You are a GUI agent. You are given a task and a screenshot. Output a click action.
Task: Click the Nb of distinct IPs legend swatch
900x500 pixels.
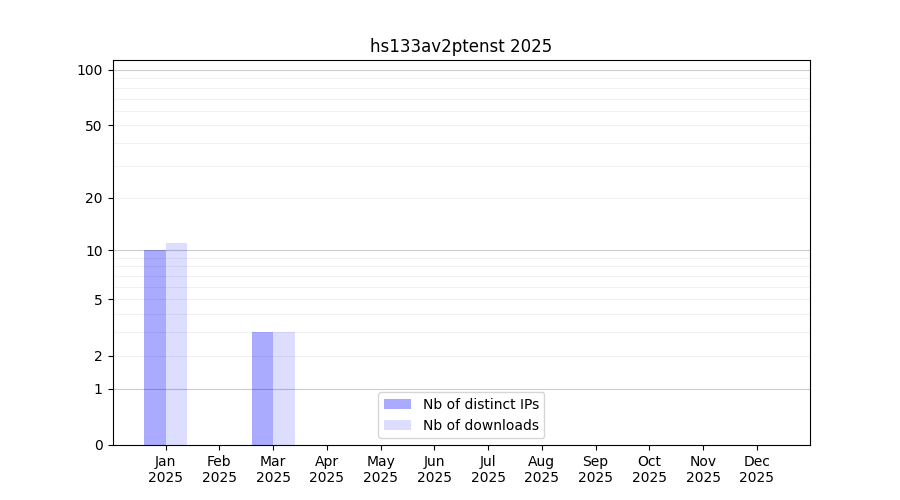point(397,404)
